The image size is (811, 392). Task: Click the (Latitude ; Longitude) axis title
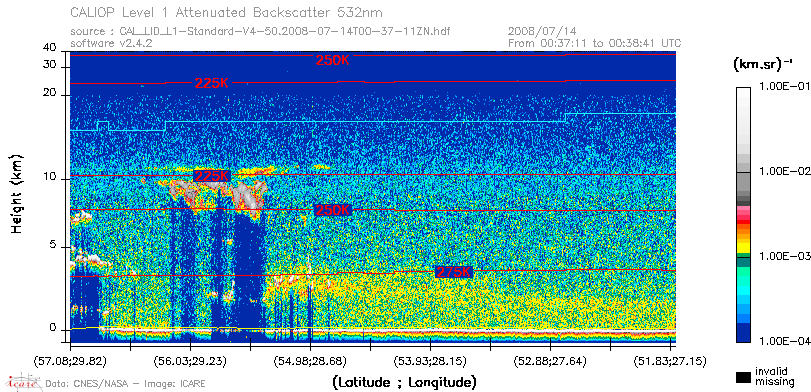(404, 383)
